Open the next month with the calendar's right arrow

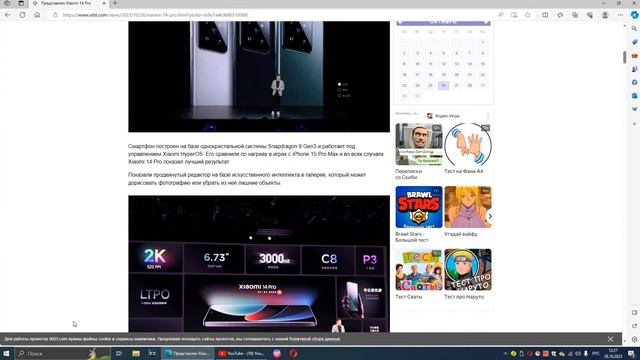pyautogui.click(x=486, y=22)
